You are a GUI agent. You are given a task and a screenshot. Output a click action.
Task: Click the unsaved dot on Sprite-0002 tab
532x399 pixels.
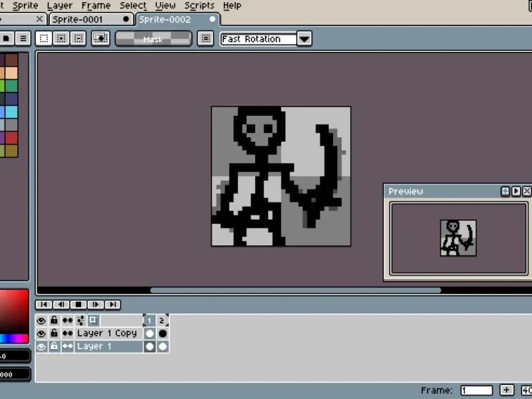tap(212, 19)
